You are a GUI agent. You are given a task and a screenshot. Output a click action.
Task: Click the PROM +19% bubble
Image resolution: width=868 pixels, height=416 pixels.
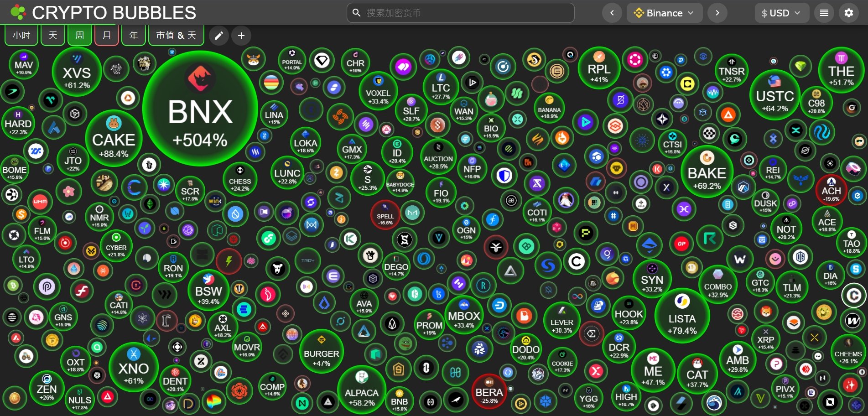coord(430,324)
